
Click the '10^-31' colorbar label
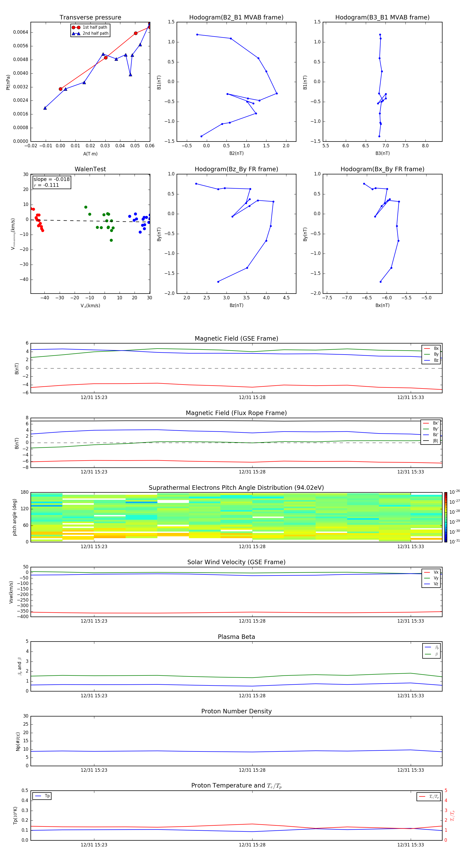(x=455, y=542)
